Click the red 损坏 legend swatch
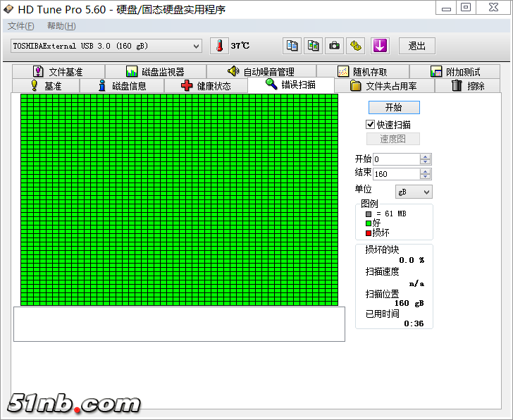 pos(369,233)
